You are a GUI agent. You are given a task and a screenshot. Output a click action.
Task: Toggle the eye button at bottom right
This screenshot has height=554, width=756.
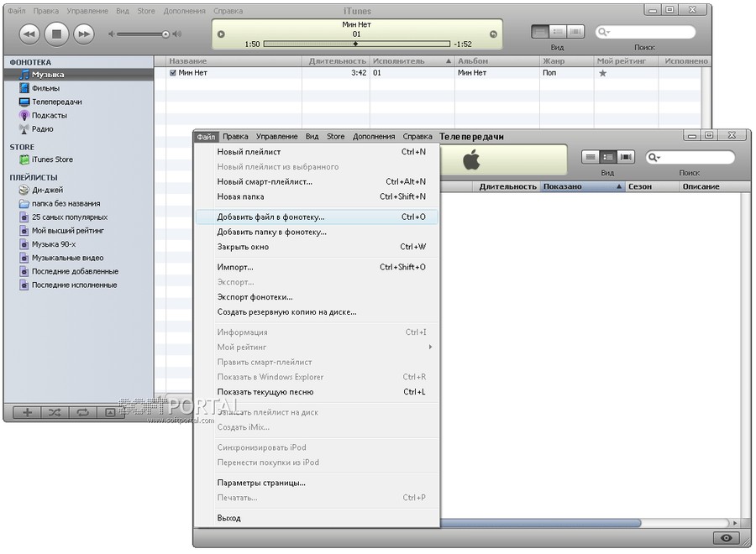(x=726, y=538)
